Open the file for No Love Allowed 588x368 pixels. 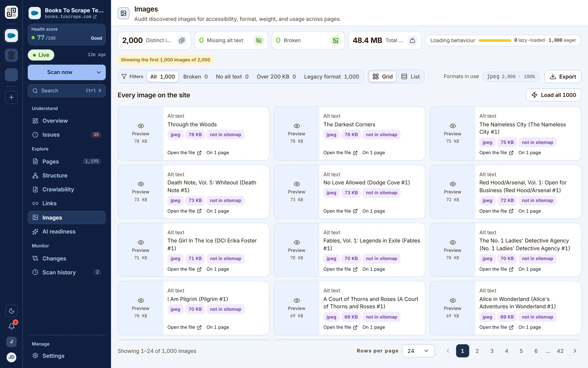coord(340,211)
